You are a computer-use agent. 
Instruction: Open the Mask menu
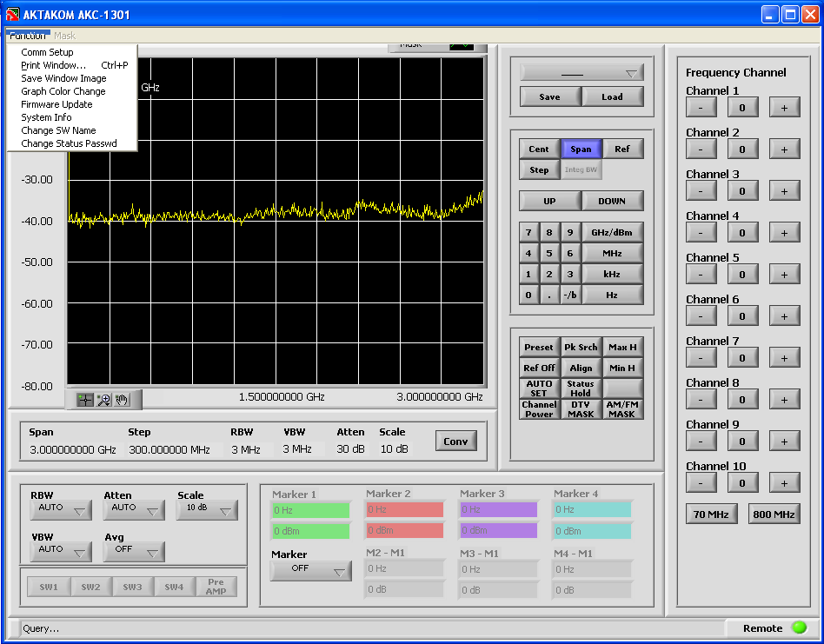point(64,35)
